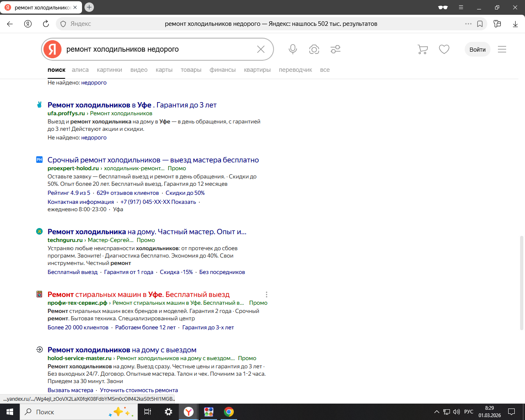This screenshot has width=525, height=420.
Task: Open Срочный ремонт холодильников result link
Action: (153, 160)
